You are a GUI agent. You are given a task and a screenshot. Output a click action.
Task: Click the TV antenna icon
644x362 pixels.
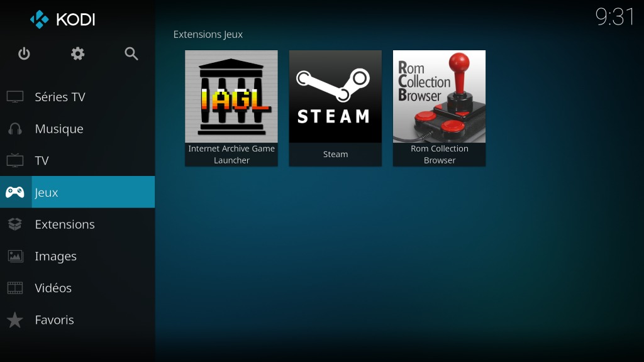click(x=15, y=160)
